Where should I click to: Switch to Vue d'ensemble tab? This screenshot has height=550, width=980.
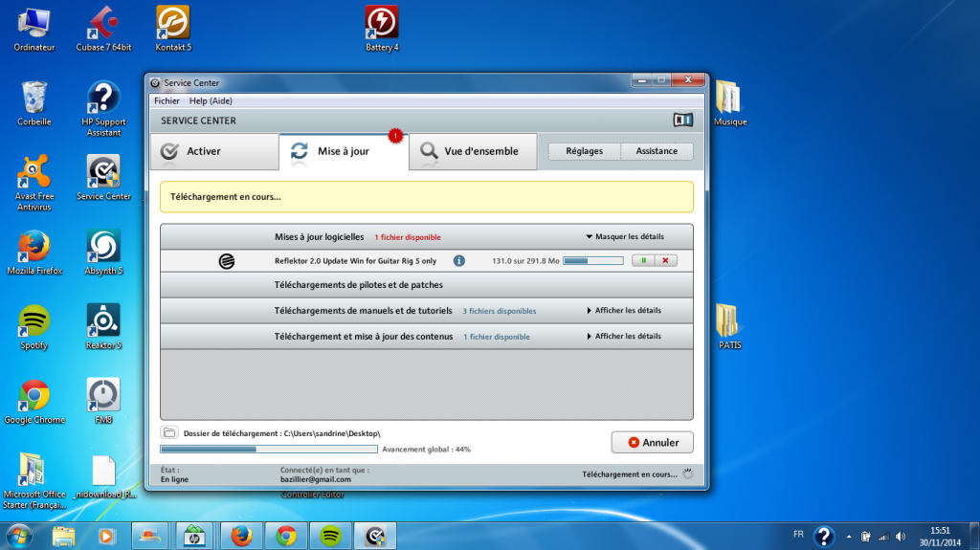(473, 151)
